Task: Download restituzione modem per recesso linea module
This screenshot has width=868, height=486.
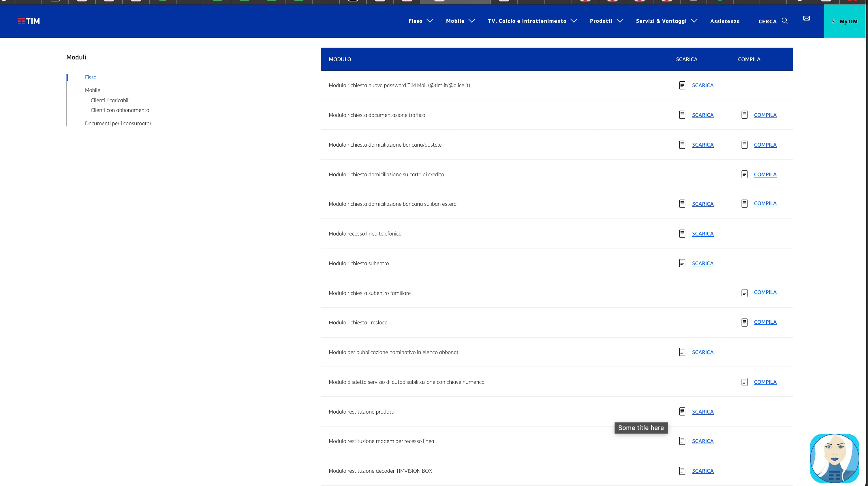Action: [x=702, y=441]
